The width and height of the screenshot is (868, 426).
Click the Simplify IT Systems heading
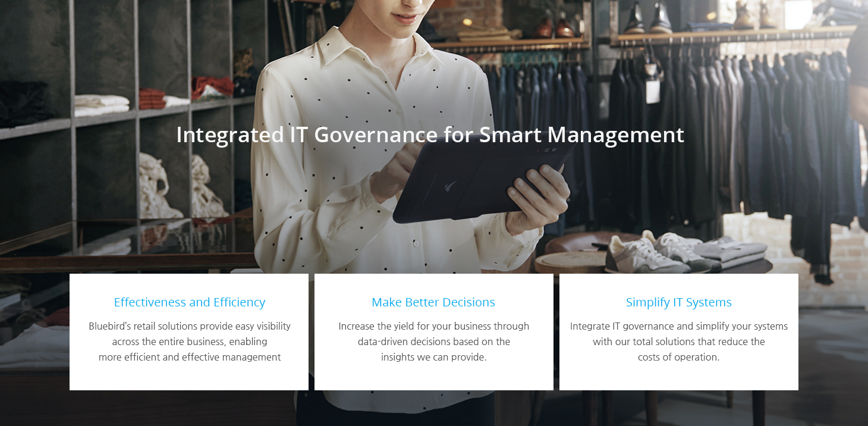pos(679,302)
